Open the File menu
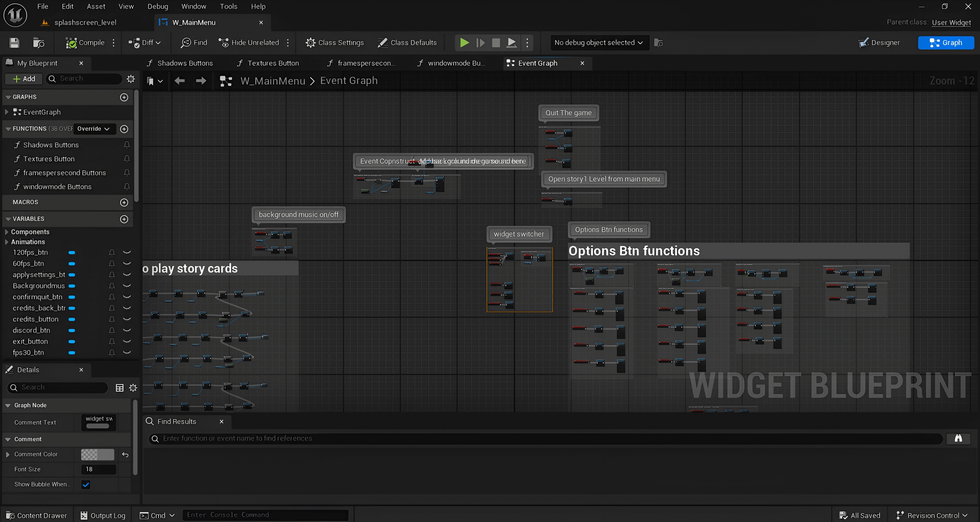 [x=43, y=7]
